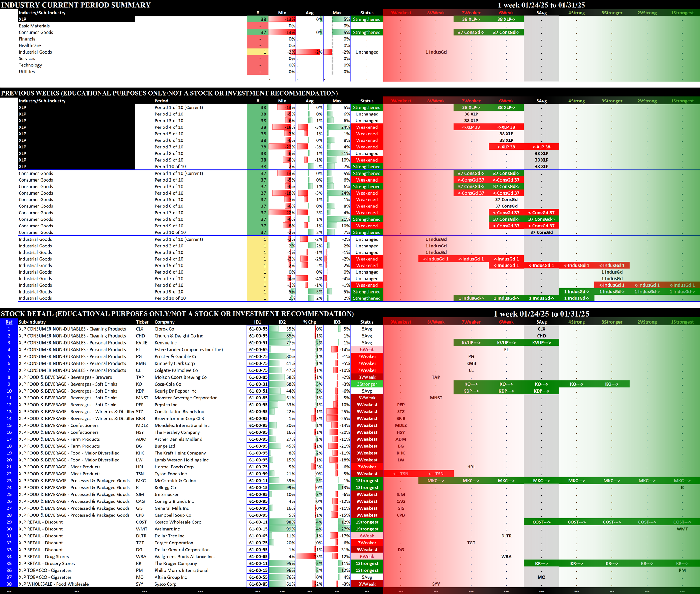Screen dimensions: 700x594
Task: Click Ref number 9 for Coca-Cola
Action: coord(9,384)
